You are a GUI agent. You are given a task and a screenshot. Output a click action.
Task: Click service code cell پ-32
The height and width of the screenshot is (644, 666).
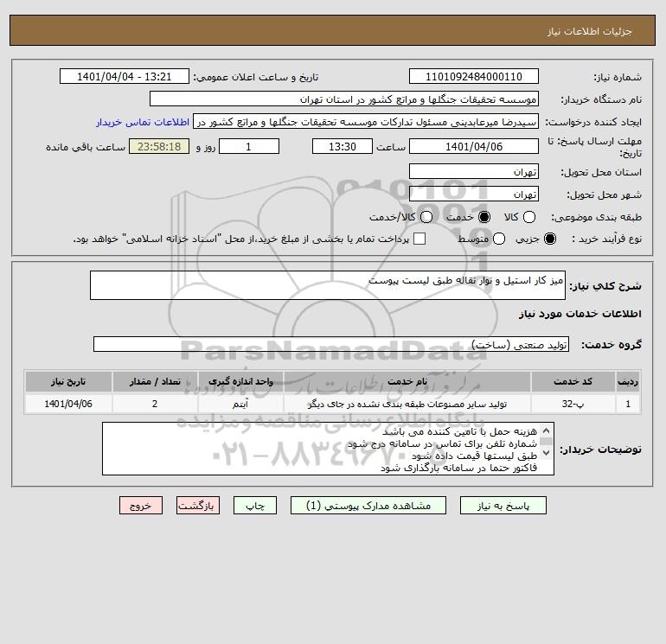pyautogui.click(x=573, y=404)
